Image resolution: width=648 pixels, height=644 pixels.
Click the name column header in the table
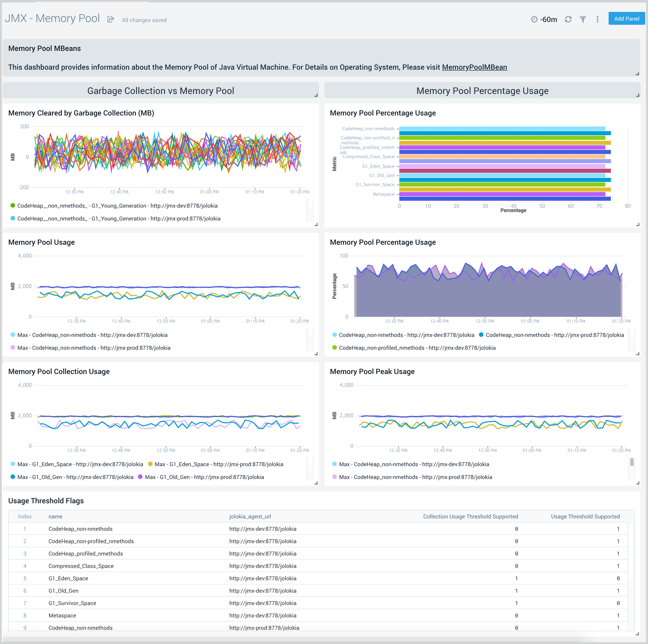pyautogui.click(x=55, y=517)
